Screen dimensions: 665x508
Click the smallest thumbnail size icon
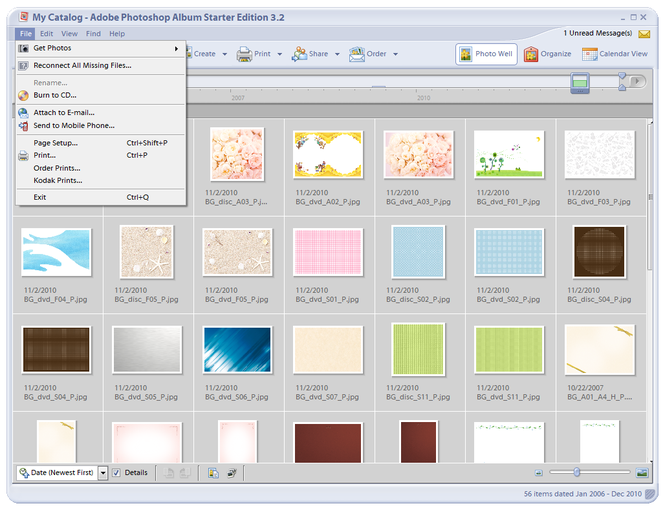point(539,473)
